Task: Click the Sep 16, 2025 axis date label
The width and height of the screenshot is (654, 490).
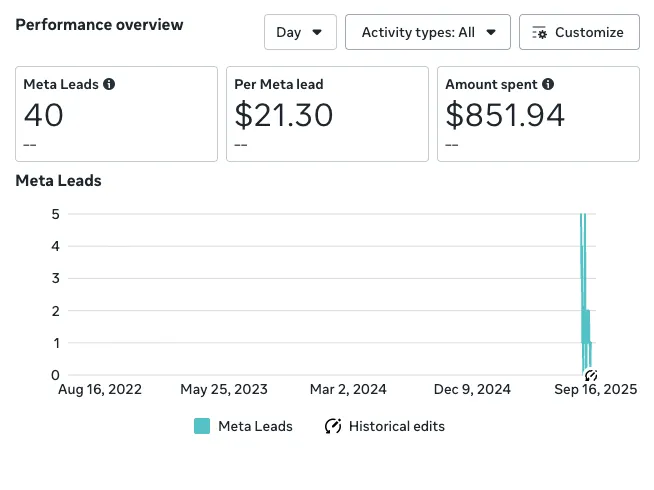Action: pyautogui.click(x=595, y=389)
